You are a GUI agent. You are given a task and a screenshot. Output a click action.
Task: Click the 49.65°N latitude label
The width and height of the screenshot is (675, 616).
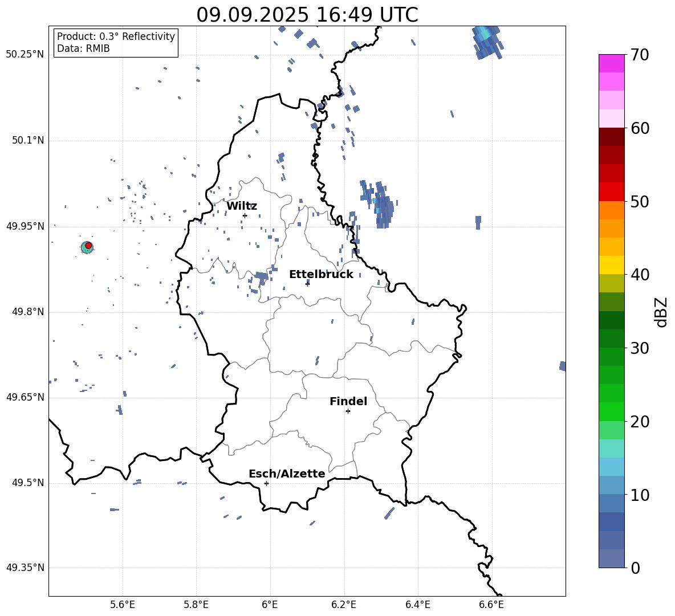[25, 397]
